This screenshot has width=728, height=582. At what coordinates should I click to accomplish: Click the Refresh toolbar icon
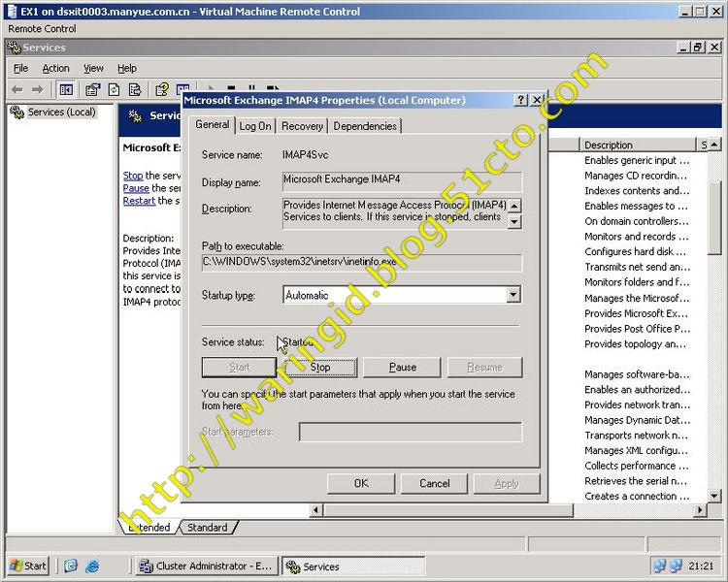114,89
